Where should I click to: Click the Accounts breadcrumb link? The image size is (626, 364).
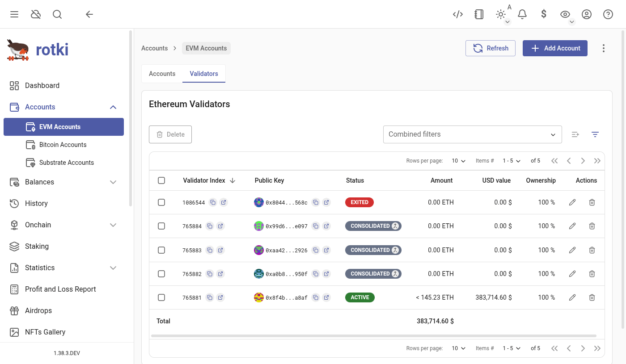155,48
